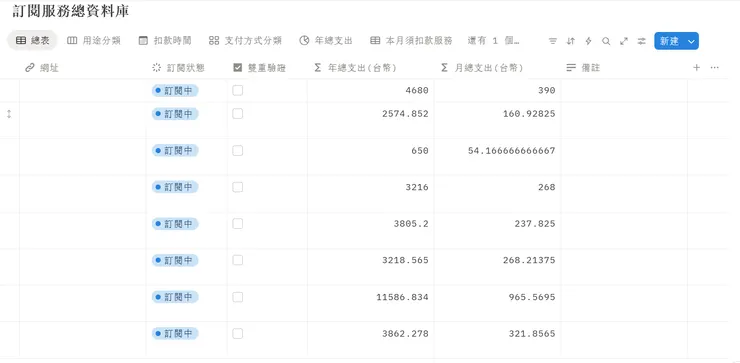Switch to the 支付方式分類 view tab
740x363 pixels.
pos(245,41)
